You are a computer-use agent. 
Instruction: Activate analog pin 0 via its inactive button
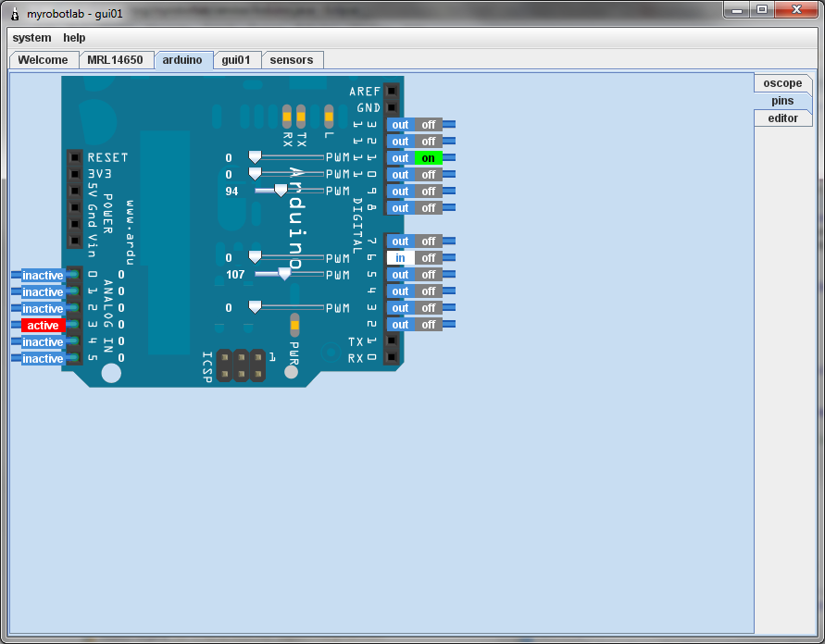coord(44,275)
